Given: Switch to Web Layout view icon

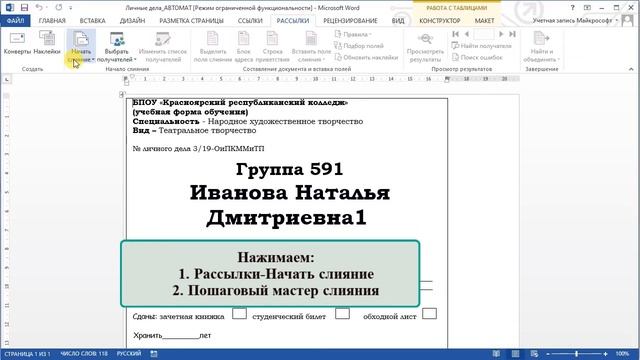Looking at the screenshot, I should pos(534,354).
